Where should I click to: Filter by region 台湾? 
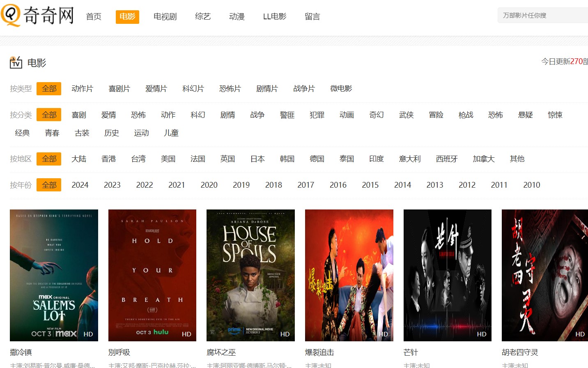(x=138, y=159)
